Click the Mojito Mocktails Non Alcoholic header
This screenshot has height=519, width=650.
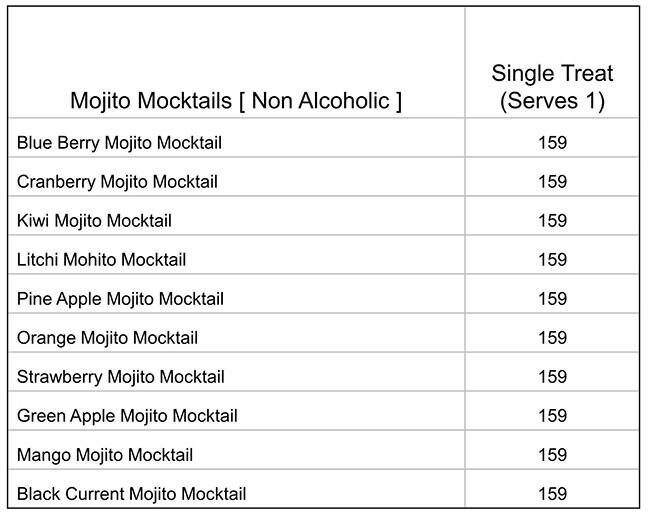coord(236,101)
